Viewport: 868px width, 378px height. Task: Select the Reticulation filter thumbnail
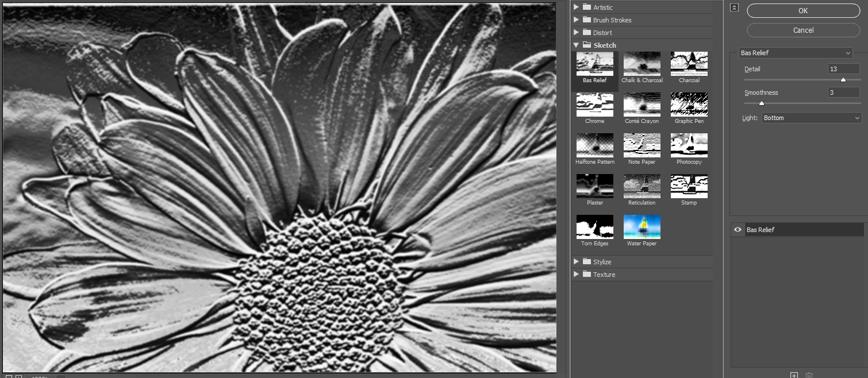pos(642,186)
